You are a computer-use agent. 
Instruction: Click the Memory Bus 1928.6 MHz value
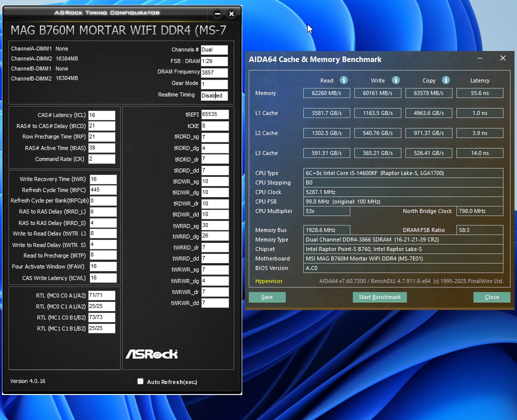coord(326,230)
